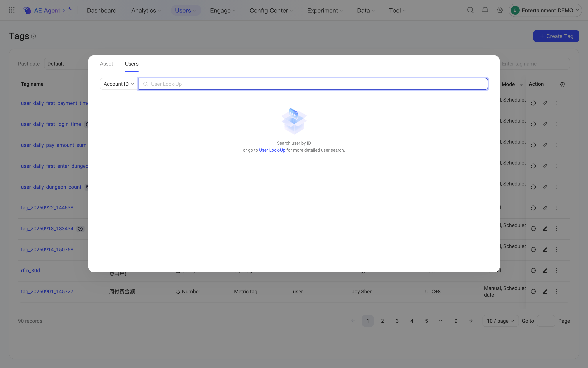The height and width of the screenshot is (368, 588).
Task: Go to next page arrow
Action: coord(471,321)
